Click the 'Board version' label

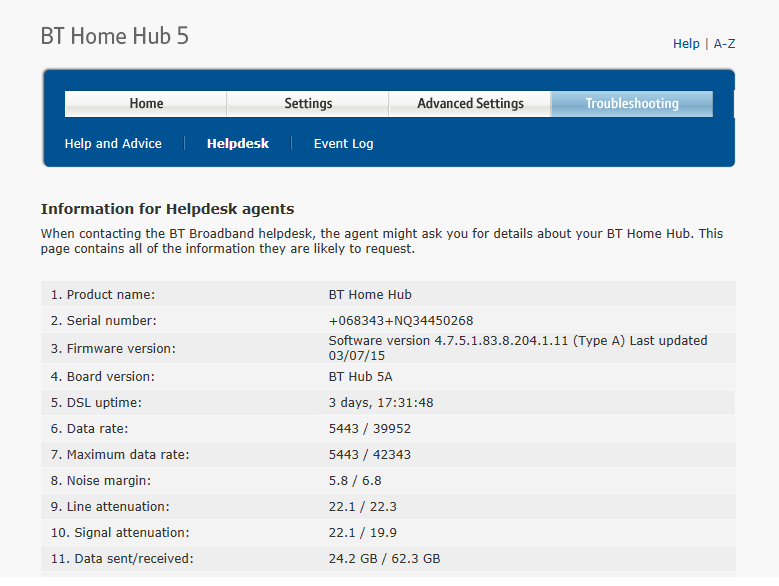[x=103, y=376]
